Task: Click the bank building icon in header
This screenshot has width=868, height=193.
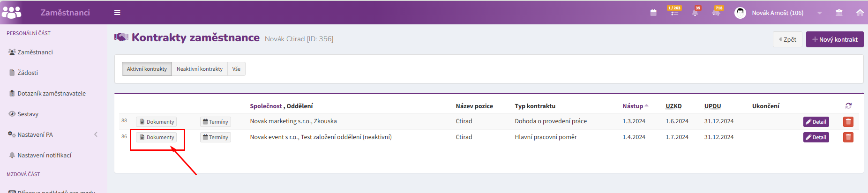Action: tap(839, 13)
